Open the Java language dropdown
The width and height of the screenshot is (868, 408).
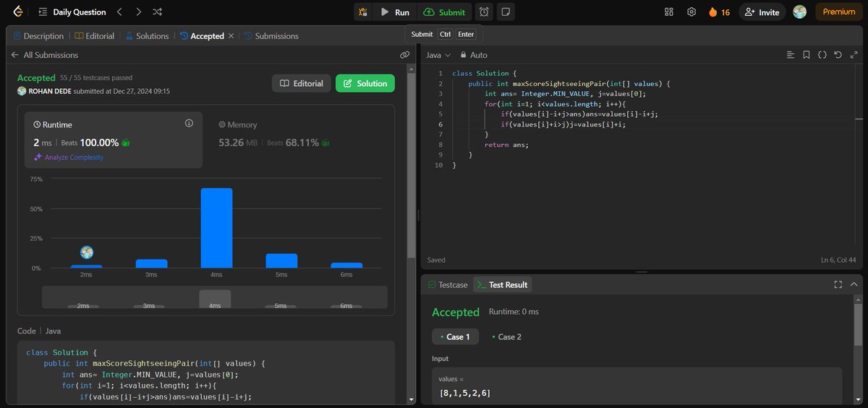click(438, 55)
